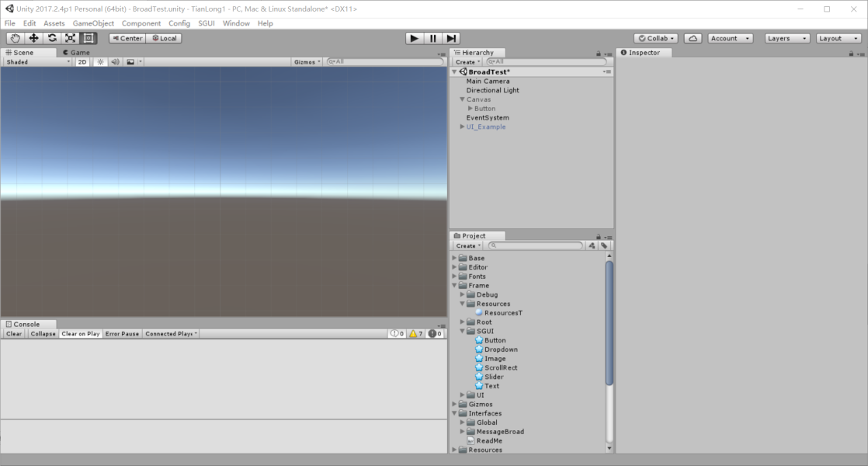The width and height of the screenshot is (868, 466).
Task: Open the Layout dropdown
Action: [838, 38]
